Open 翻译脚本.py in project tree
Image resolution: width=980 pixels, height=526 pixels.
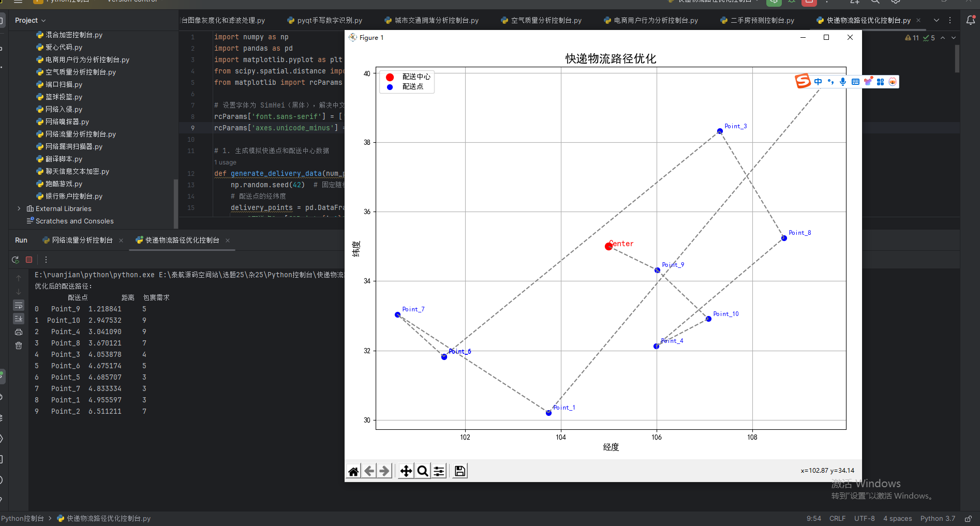(x=59, y=159)
